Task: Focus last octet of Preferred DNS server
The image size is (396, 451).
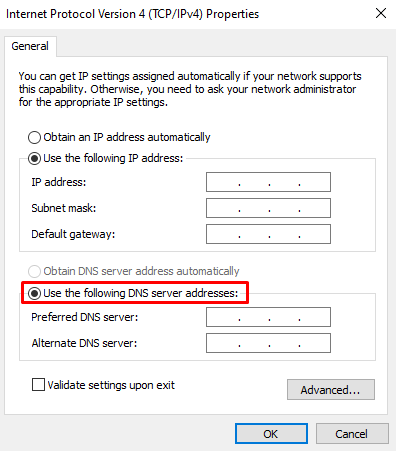Action: (315, 317)
